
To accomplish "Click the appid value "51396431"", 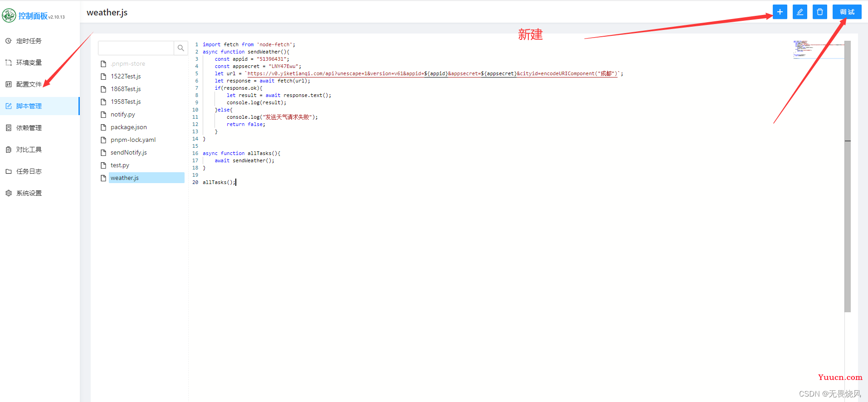I will [x=271, y=59].
